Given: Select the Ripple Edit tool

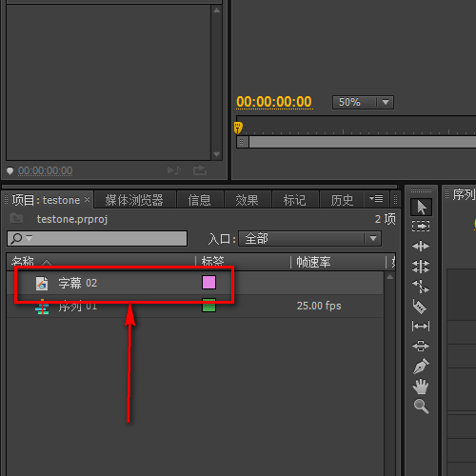Looking at the screenshot, I should 421,246.
